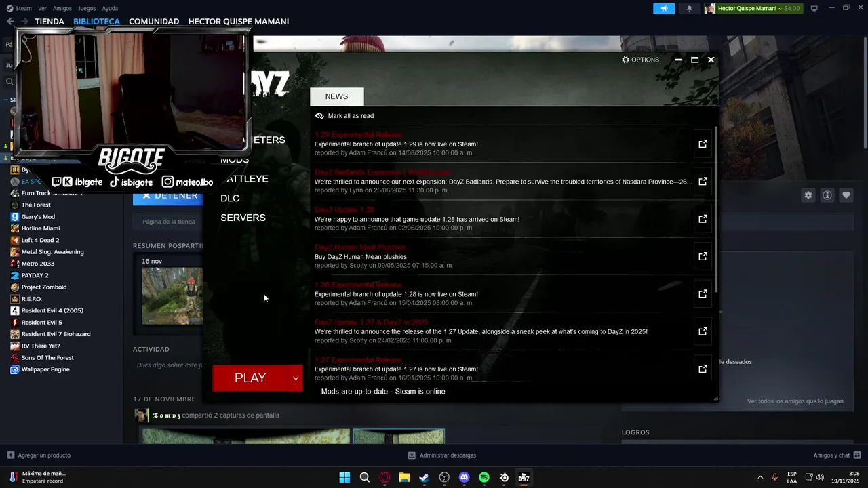Click the PAYDAY 2 game icon in library
This screenshot has width=868, height=488.
[15, 275]
